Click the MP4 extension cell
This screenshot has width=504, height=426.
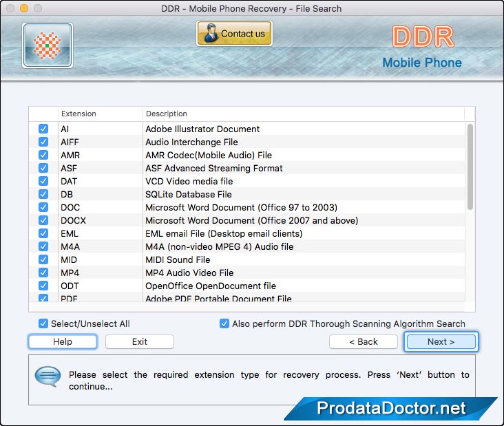click(101, 273)
